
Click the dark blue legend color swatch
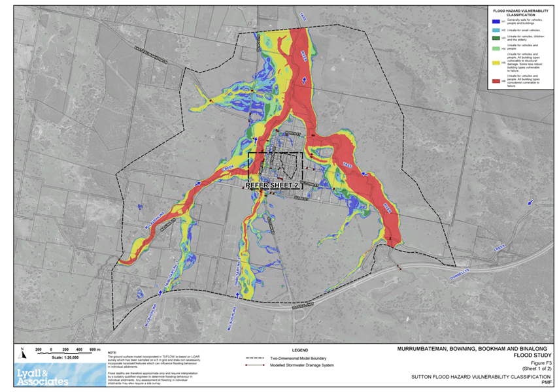[494, 22]
